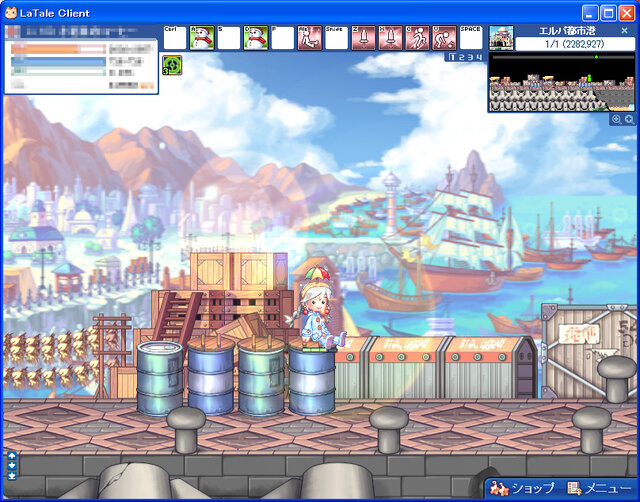Screen dimensions: 640x502
Task: Use the snowman item in hotkey slot D
Action: [x=256, y=38]
